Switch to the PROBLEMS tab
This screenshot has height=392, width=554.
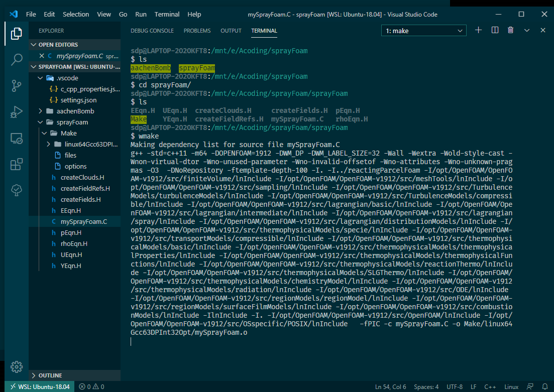[x=197, y=30]
